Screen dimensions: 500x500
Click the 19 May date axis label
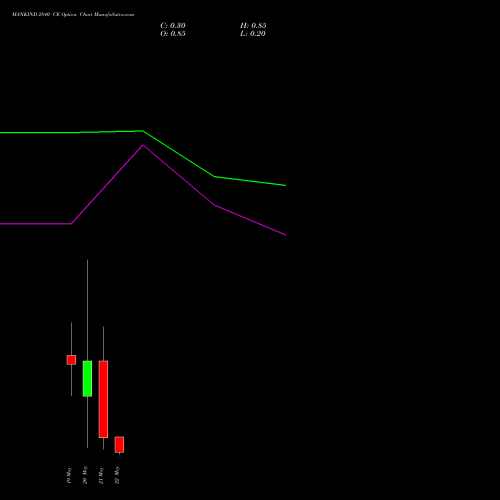coord(69,475)
